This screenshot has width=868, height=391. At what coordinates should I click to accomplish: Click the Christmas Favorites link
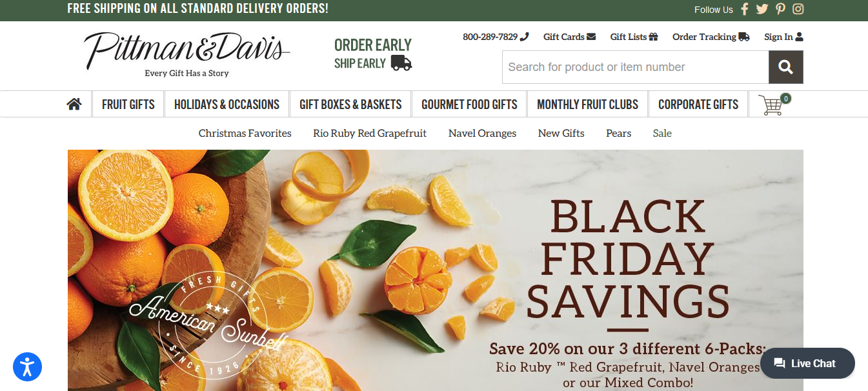[245, 134]
